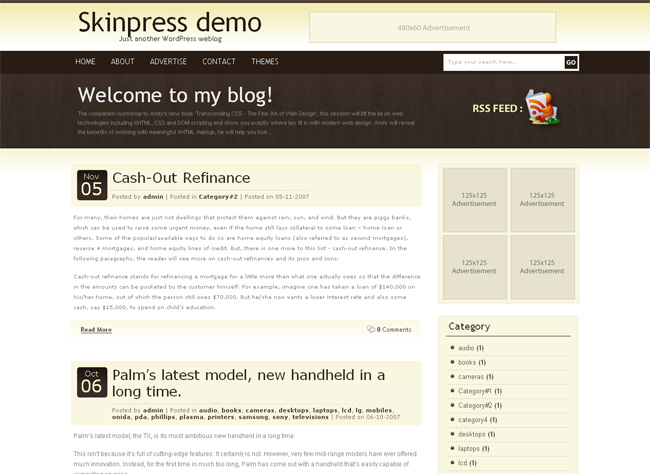Open the cameras category in sidebar

471,377
